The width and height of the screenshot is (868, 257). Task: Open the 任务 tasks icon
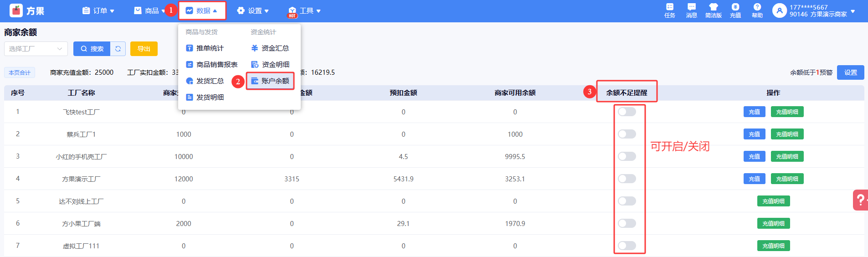pyautogui.click(x=669, y=7)
